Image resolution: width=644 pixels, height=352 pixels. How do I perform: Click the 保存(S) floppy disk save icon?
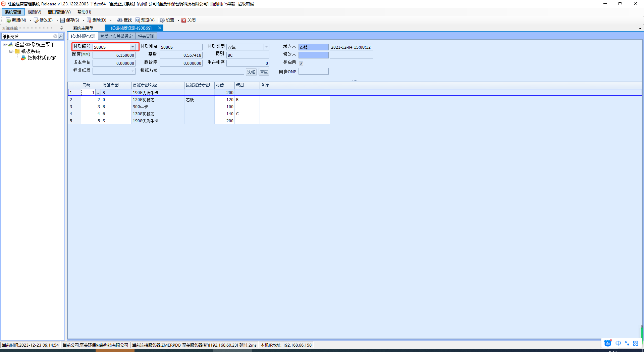62,20
